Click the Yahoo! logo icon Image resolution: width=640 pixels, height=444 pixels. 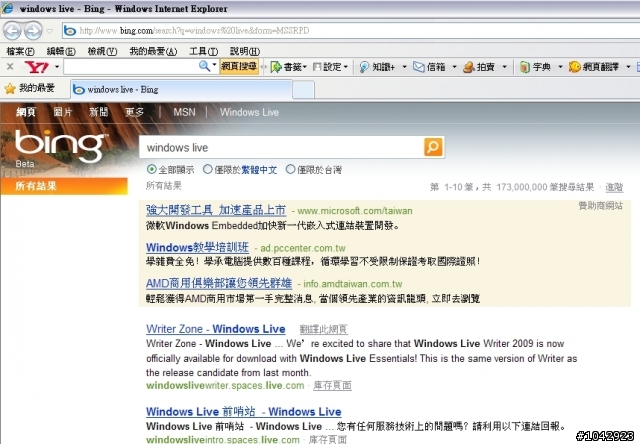pos(36,67)
